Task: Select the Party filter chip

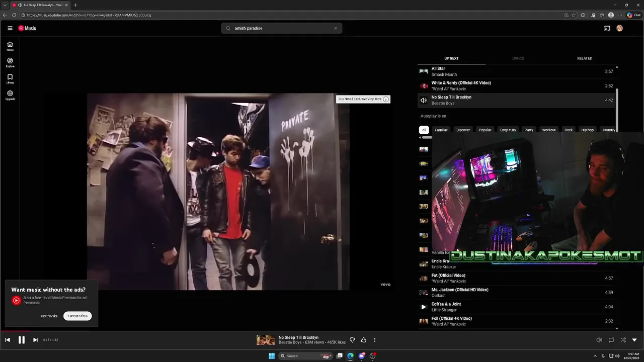Action: [529, 130]
